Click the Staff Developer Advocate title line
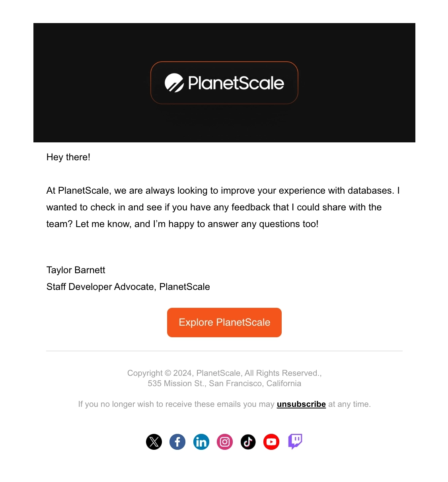448x482 pixels. click(x=128, y=287)
